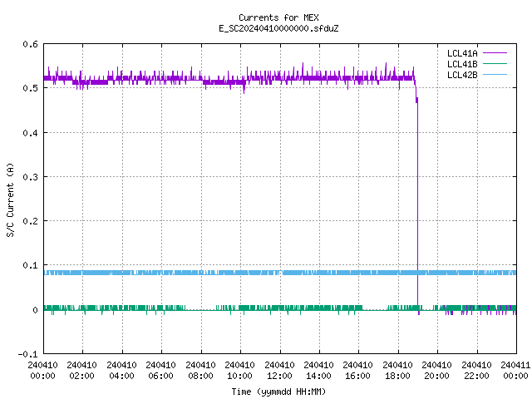Click the x-axis tick '240410 04:00'
The width and height of the screenshot is (532, 399).
(x=121, y=370)
